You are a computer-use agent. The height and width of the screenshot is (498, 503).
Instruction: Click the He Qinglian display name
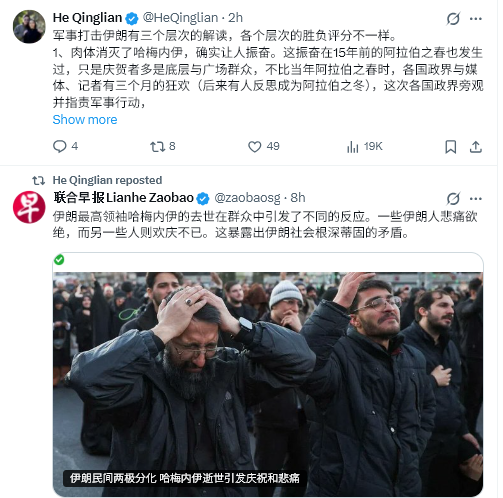(87, 18)
